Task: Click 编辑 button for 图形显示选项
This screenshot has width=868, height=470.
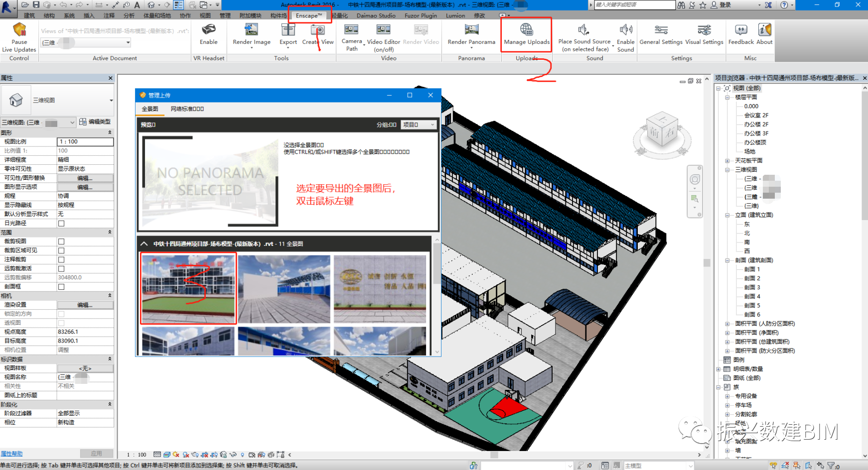Action: tap(85, 187)
